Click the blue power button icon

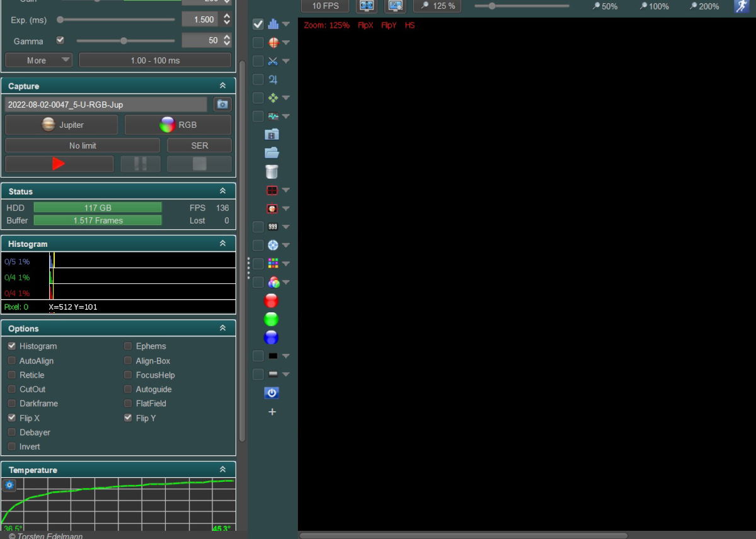coord(272,393)
